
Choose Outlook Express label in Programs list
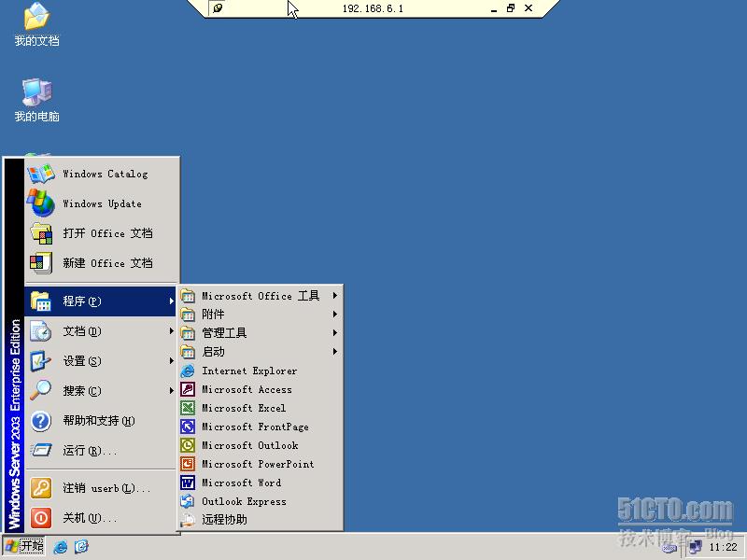click(x=245, y=501)
